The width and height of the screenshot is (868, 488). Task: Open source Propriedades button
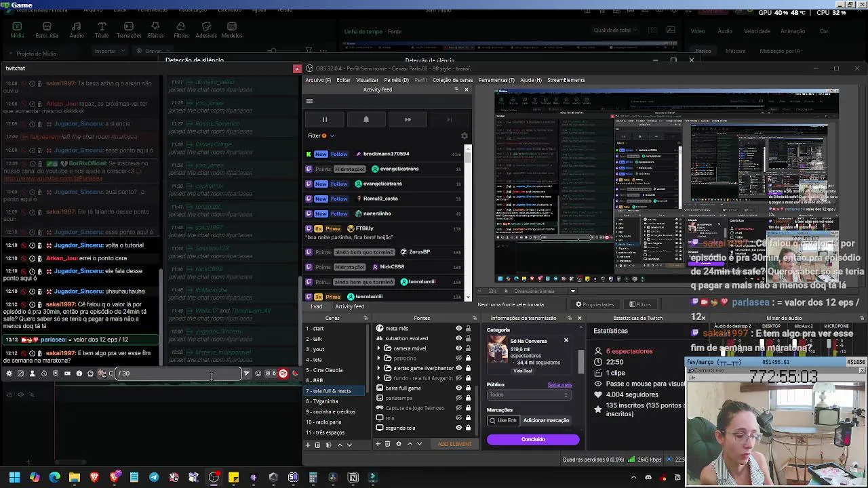tap(595, 304)
